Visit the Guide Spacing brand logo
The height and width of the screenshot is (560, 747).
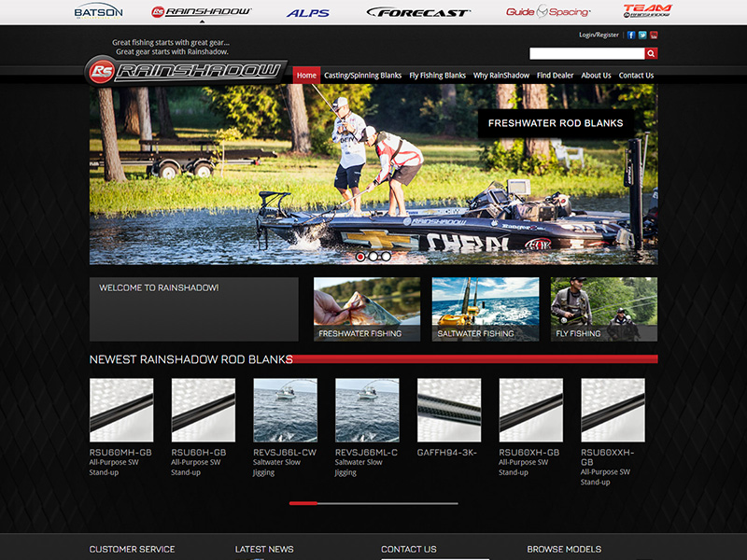click(548, 11)
